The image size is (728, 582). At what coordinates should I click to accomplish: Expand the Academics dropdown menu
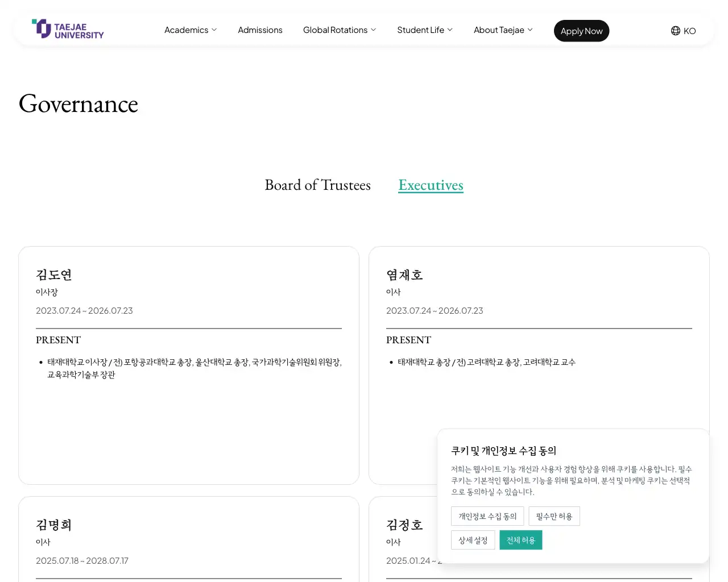coord(190,30)
